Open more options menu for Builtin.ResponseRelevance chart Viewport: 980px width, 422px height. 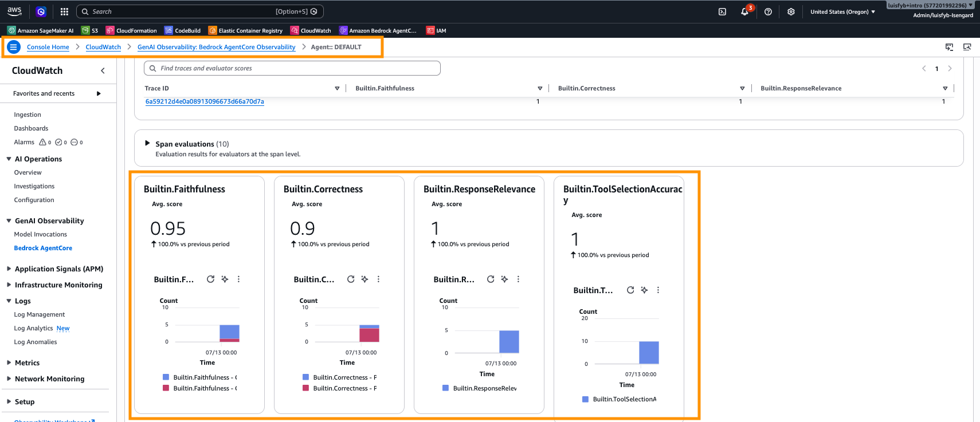518,279
